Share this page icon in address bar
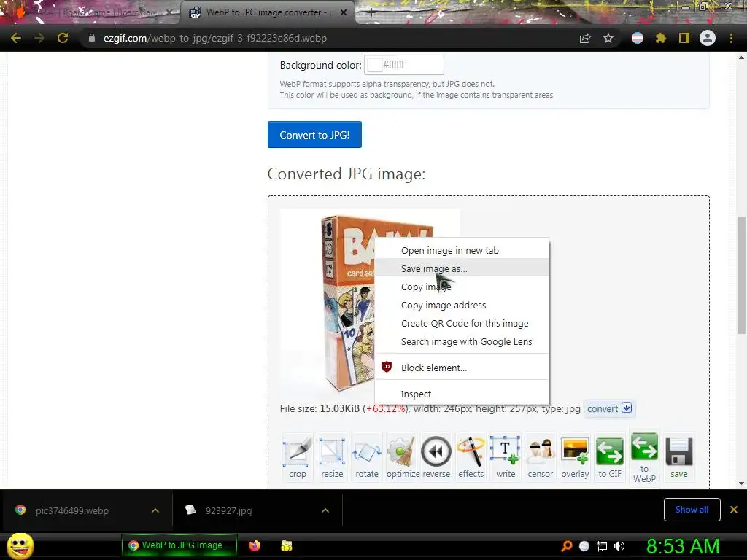 tap(585, 39)
